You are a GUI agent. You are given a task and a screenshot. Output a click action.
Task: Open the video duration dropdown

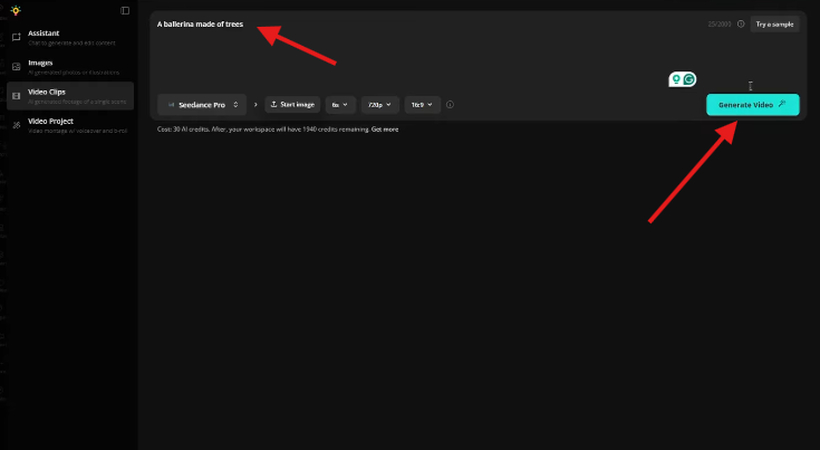tap(340, 105)
